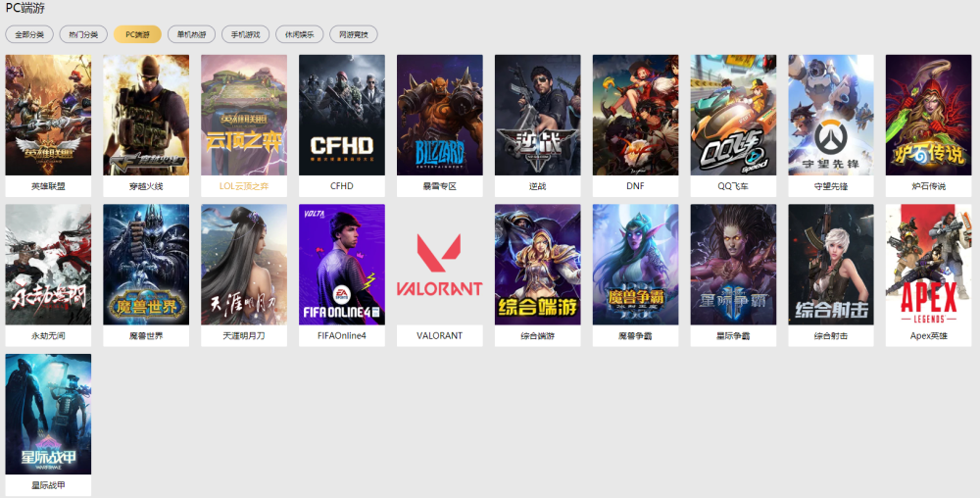Click the QQ飞车 caption text
Screen dimensions: 980x498
pos(733,186)
